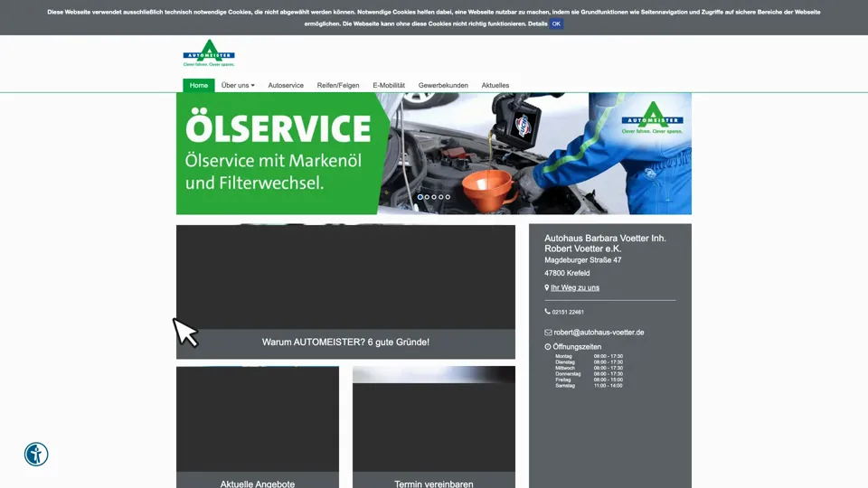Click the Öffnungszeiten heading
Viewport: 868px width, 488px height.
tap(577, 347)
